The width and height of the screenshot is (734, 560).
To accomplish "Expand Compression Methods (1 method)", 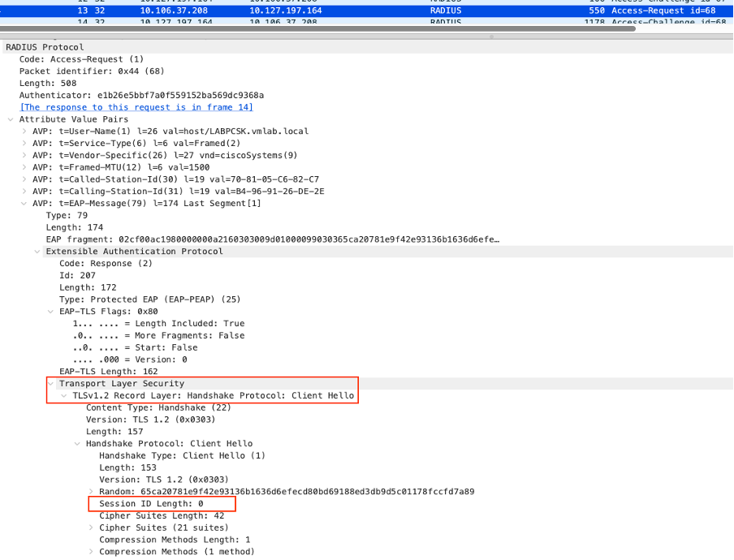I will (91, 552).
